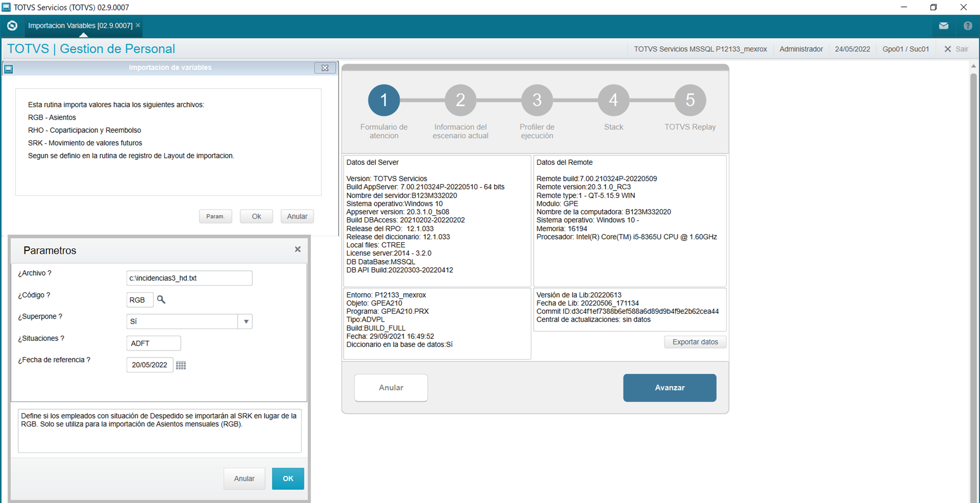The image size is (980, 503).
Task: Click the SRK - Movimiento de valores futuros line
Action: [85, 143]
